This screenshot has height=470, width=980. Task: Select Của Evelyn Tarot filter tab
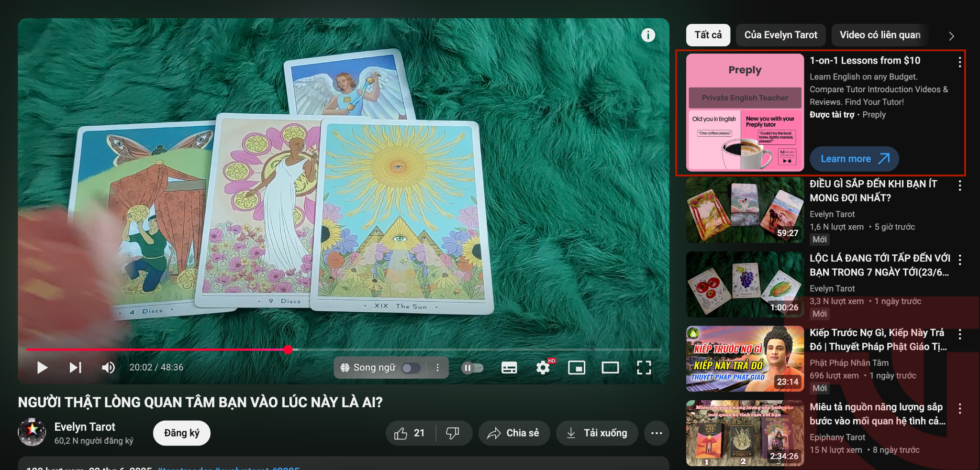point(781,35)
